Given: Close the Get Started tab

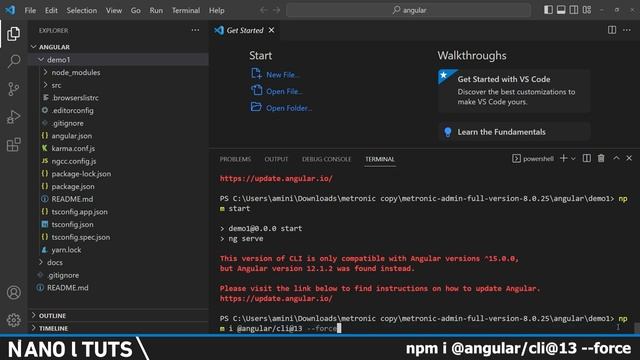Looking at the screenshot, I should 271,30.
